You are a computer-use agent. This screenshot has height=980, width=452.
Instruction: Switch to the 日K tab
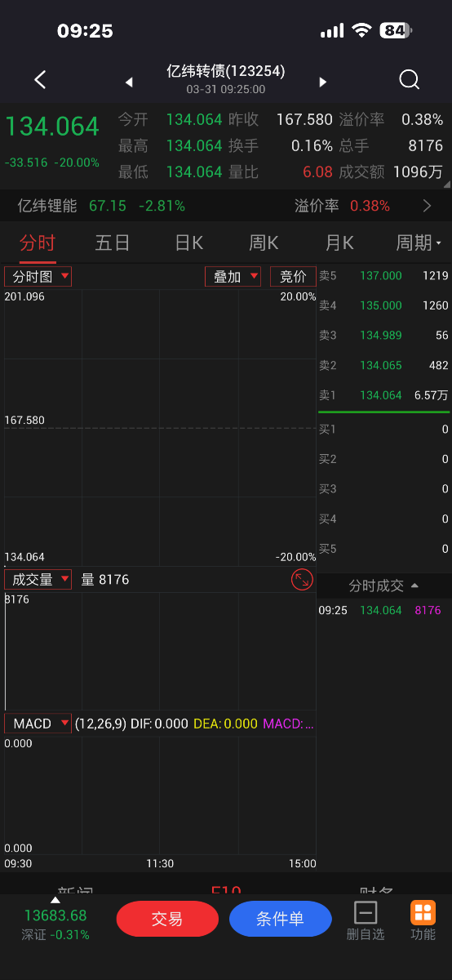(x=188, y=243)
